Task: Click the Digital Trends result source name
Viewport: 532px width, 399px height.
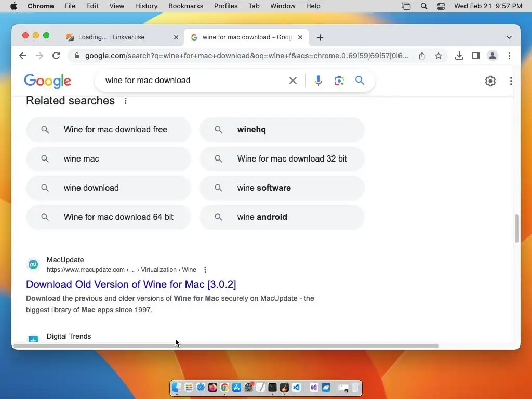Action: tap(69, 336)
